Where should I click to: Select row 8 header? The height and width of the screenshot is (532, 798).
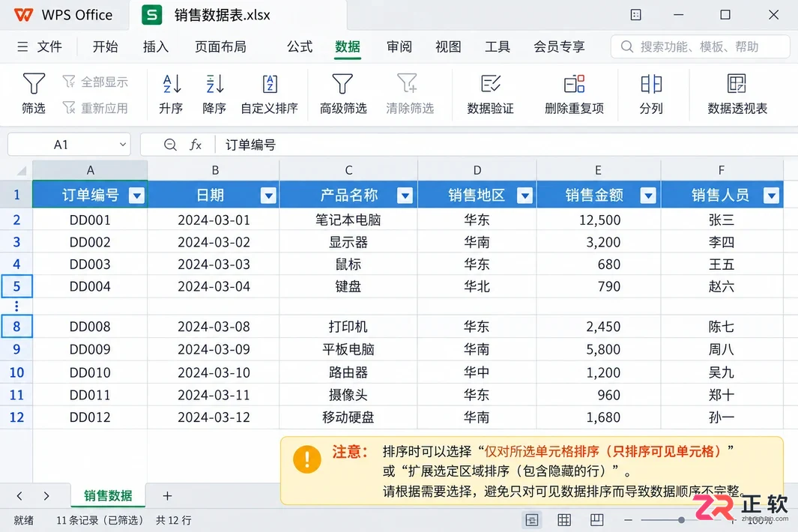tap(16, 327)
